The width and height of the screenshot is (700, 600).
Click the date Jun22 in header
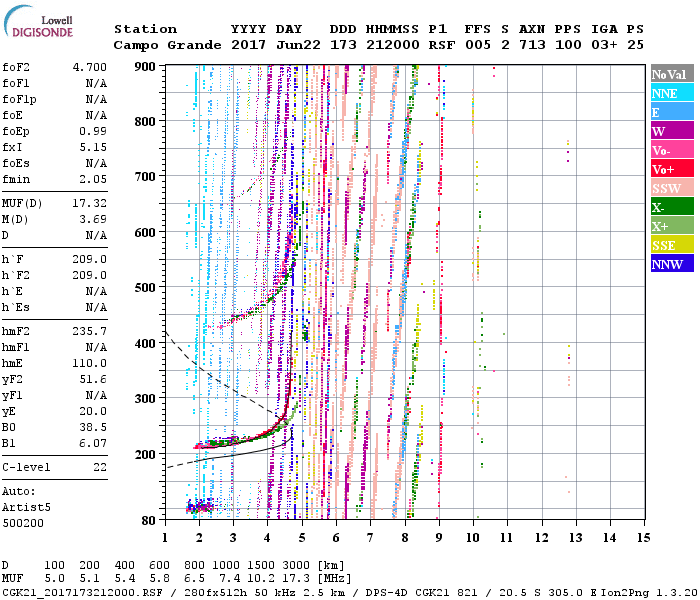click(x=298, y=45)
